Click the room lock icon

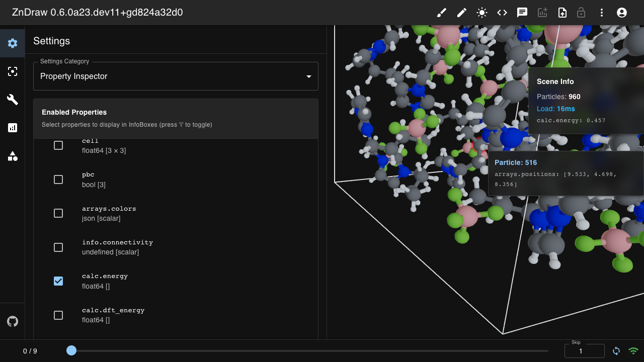[581, 13]
